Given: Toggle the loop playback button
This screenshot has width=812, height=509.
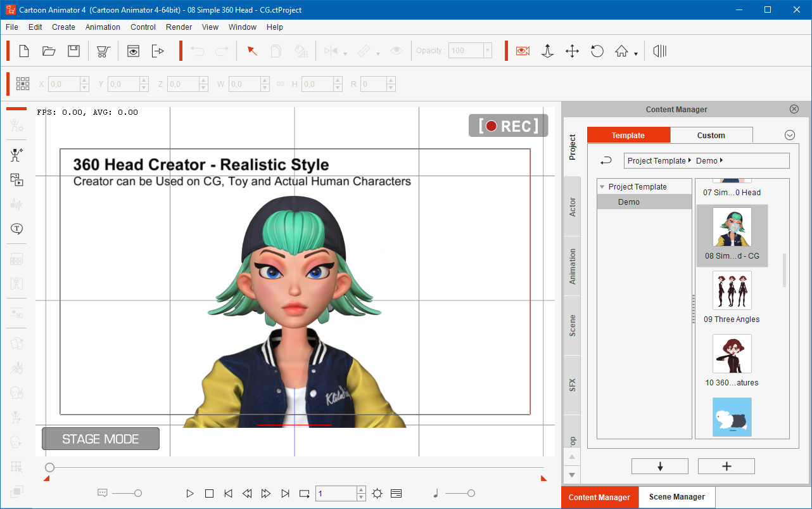Looking at the screenshot, I should point(305,493).
